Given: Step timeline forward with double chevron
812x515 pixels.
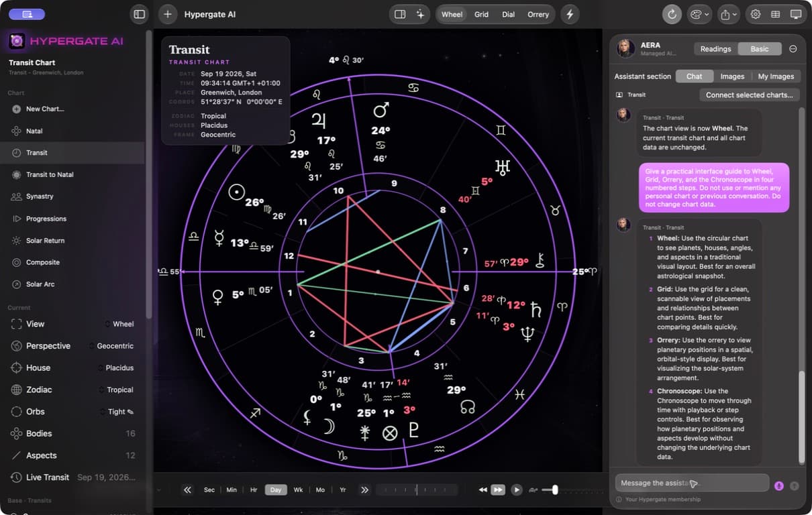Looking at the screenshot, I should click(x=364, y=490).
